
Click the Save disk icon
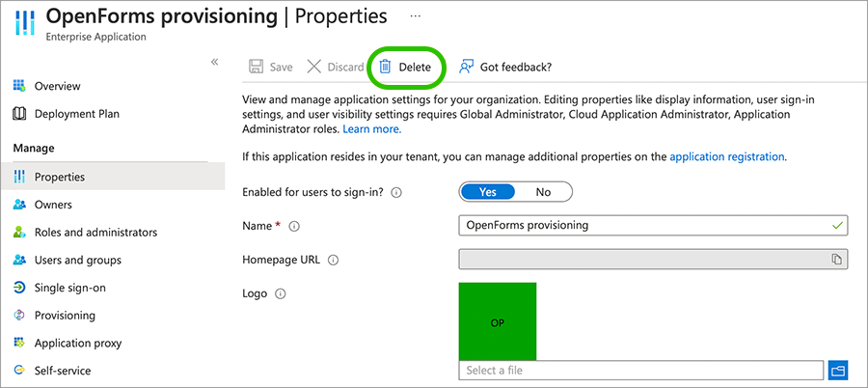257,67
